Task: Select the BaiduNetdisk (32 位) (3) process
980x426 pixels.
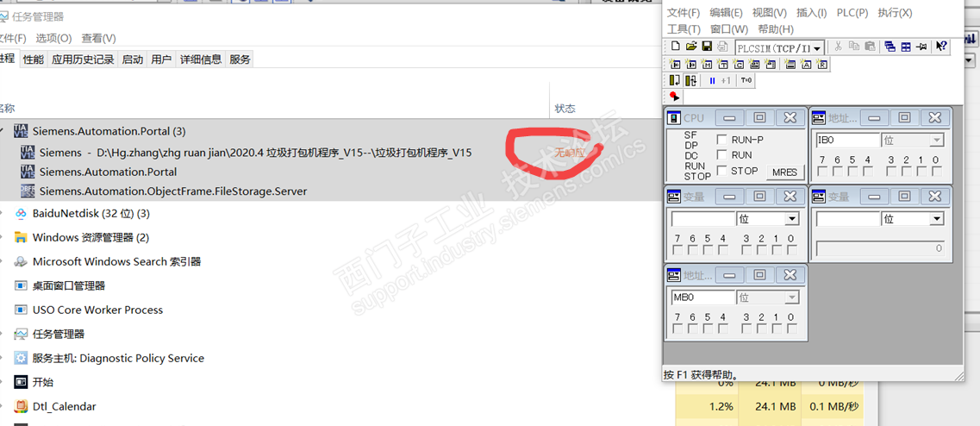Action: (x=331, y=213)
